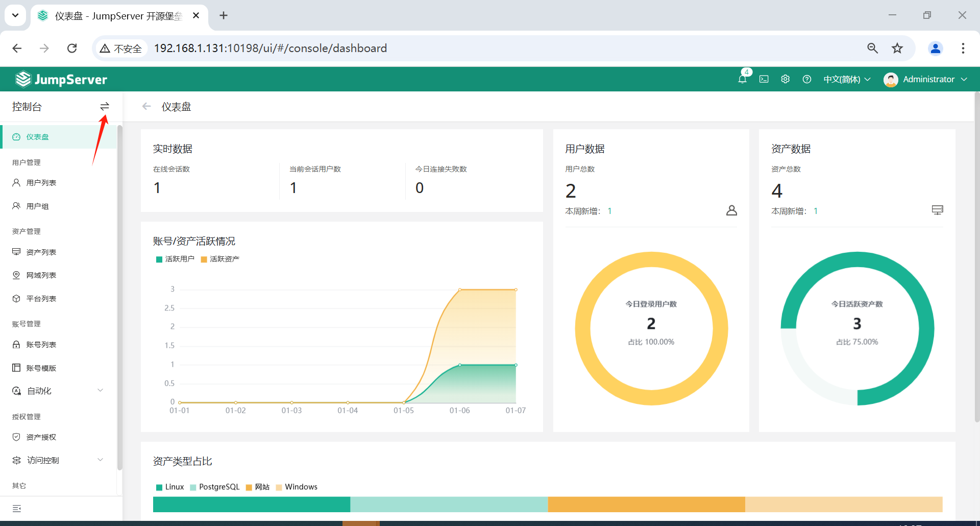Toggle Windows legend in asset type chart
Image resolution: width=980 pixels, height=526 pixels.
[297, 487]
